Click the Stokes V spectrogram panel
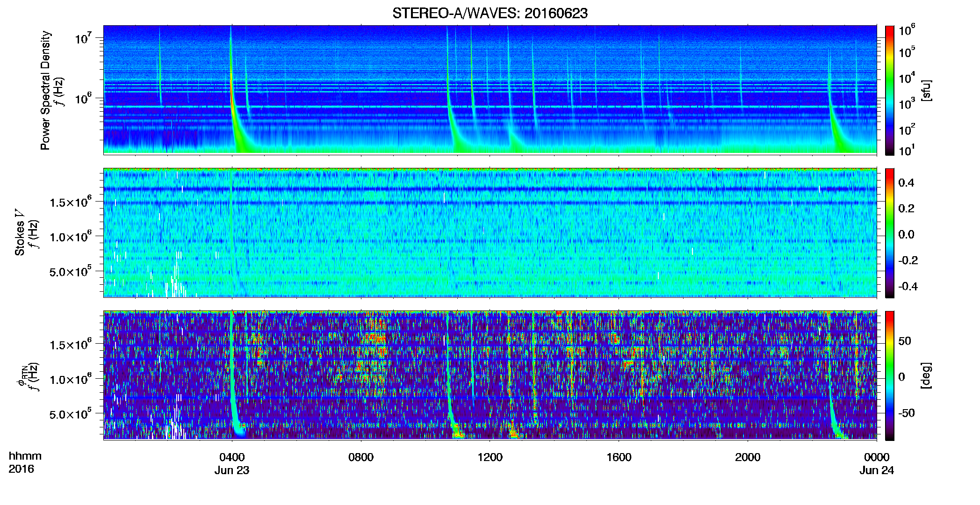The height and width of the screenshot is (505, 980). [490, 233]
